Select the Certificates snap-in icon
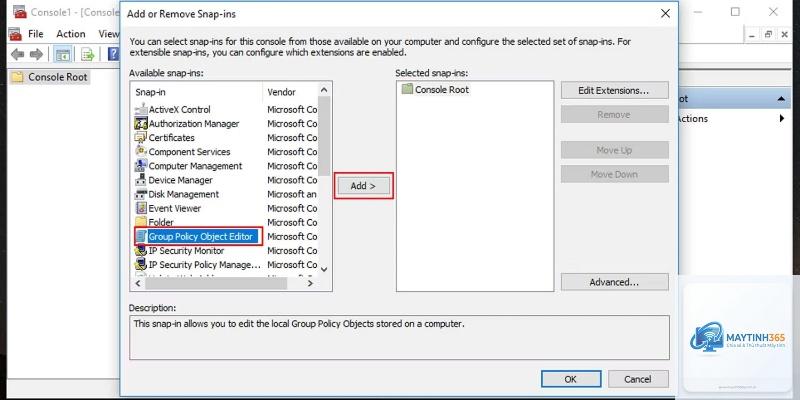 (141, 138)
